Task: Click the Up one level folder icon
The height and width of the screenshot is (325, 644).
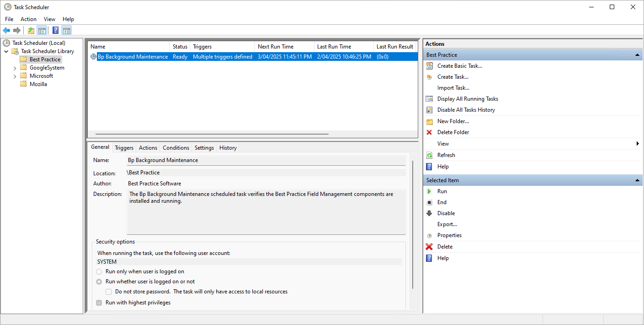Action: [x=31, y=31]
